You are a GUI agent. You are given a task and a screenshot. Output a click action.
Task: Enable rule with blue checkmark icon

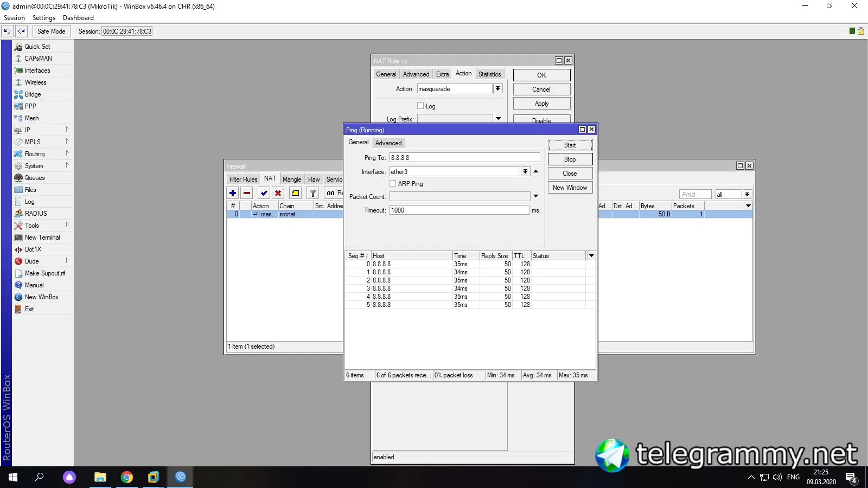(264, 193)
